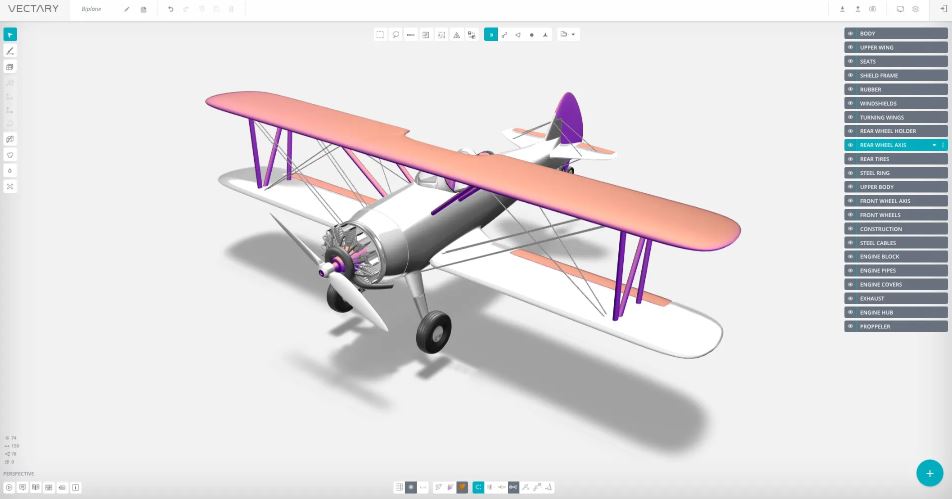
Task: Click the play icon at bottom left
Action: coord(9,487)
